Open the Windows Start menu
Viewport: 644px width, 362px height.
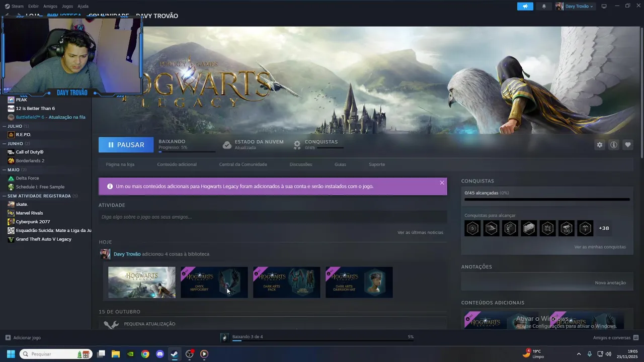(11, 354)
